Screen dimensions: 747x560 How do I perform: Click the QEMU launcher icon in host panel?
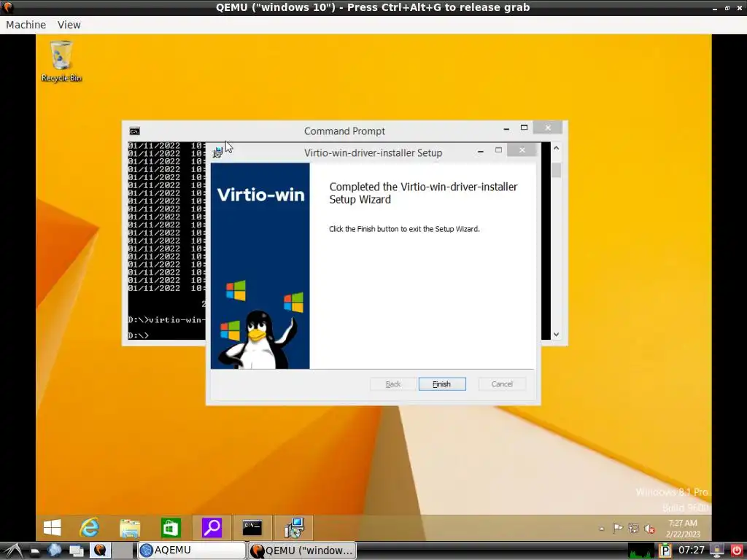click(100, 551)
